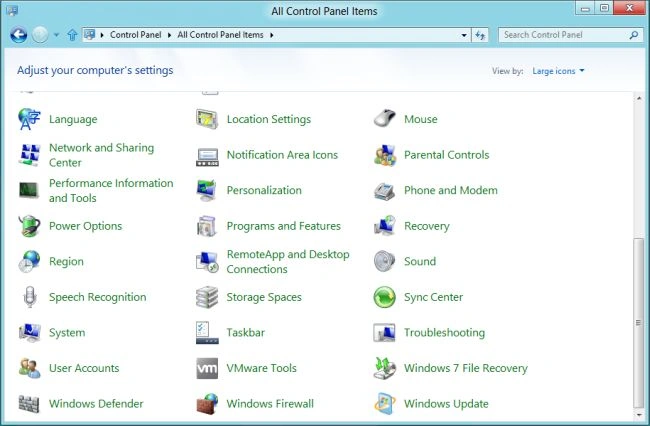This screenshot has width=650, height=426.
Task: Select Control Panel breadcrumb segment
Action: [x=136, y=35]
